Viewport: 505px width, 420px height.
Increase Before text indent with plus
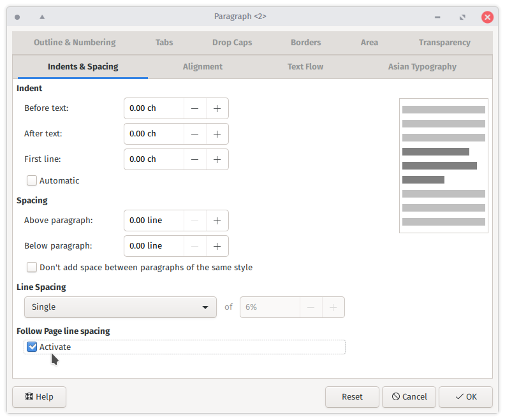[217, 108]
